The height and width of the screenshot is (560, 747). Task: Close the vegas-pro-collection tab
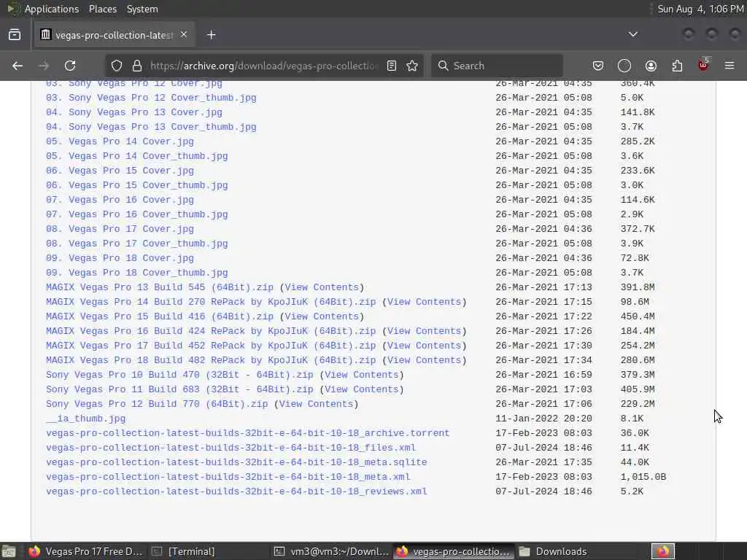(184, 35)
